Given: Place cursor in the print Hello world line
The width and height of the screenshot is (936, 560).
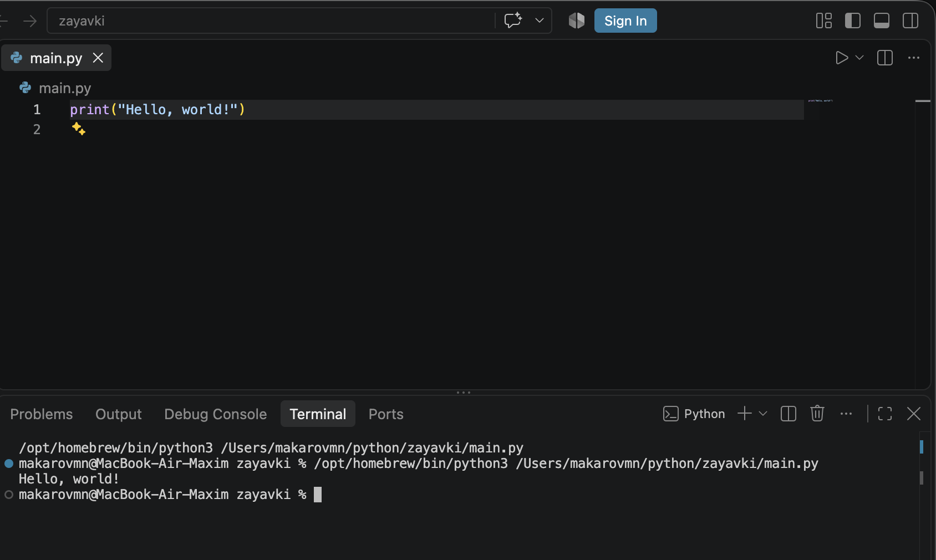Looking at the screenshot, I should (157, 110).
